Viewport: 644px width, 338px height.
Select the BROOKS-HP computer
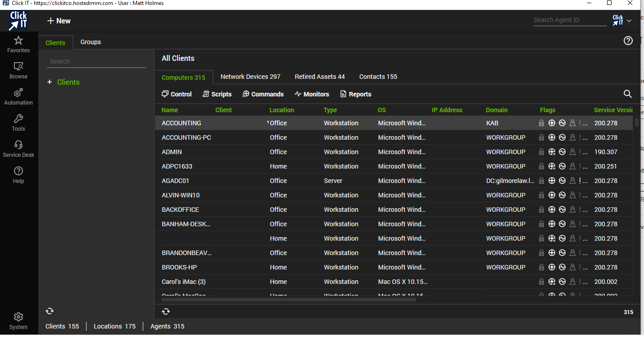[x=394, y=267]
